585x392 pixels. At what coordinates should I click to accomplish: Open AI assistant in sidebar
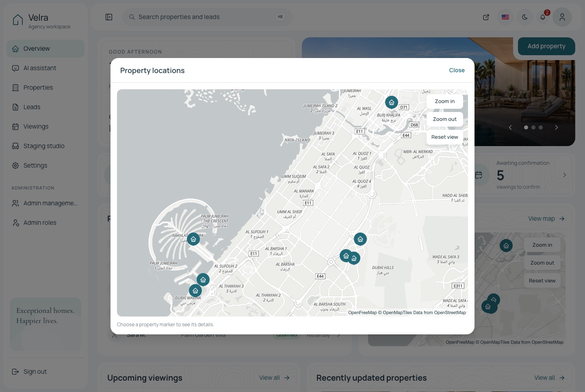[45, 68]
